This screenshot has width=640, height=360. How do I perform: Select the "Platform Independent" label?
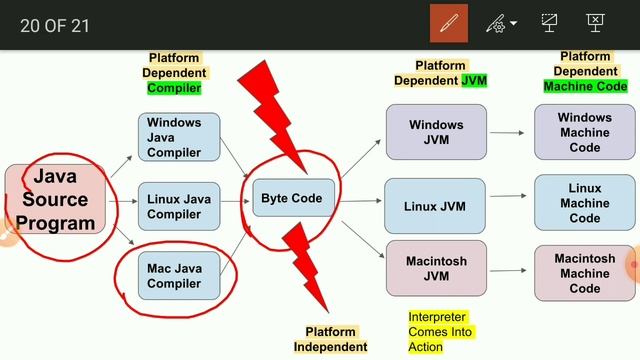tap(330, 339)
